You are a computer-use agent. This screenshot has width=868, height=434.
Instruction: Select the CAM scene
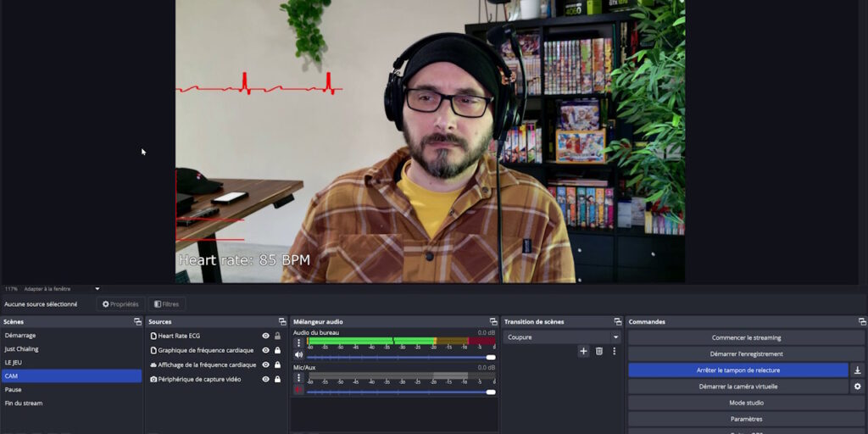(x=71, y=376)
